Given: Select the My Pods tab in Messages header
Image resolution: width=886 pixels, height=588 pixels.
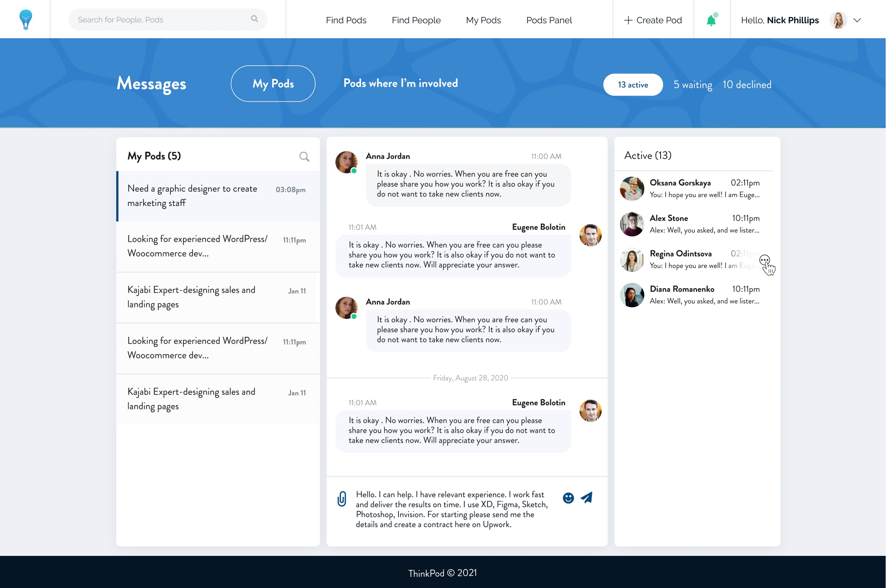Looking at the screenshot, I should pos(273,84).
